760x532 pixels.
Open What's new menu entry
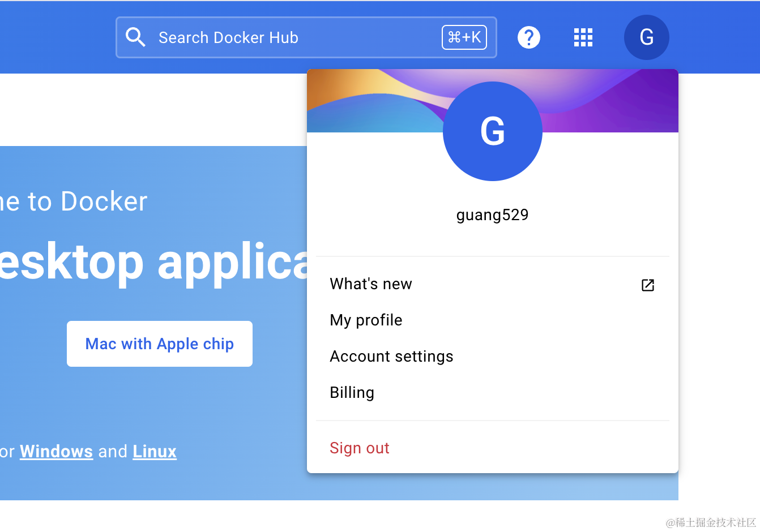point(493,284)
